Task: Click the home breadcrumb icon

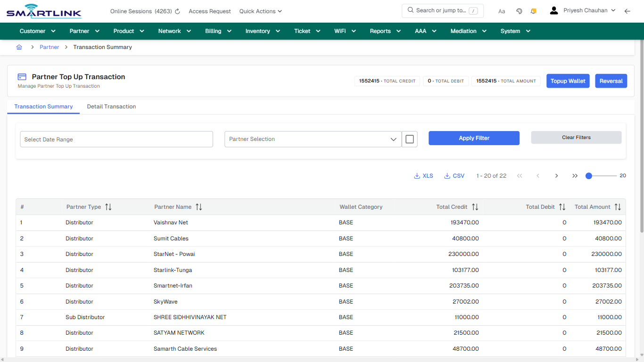Action: click(19, 47)
